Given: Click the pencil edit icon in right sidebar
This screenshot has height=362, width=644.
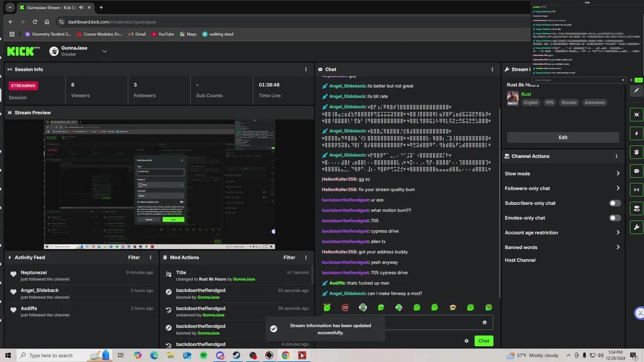Looking at the screenshot, I should coord(636,90).
